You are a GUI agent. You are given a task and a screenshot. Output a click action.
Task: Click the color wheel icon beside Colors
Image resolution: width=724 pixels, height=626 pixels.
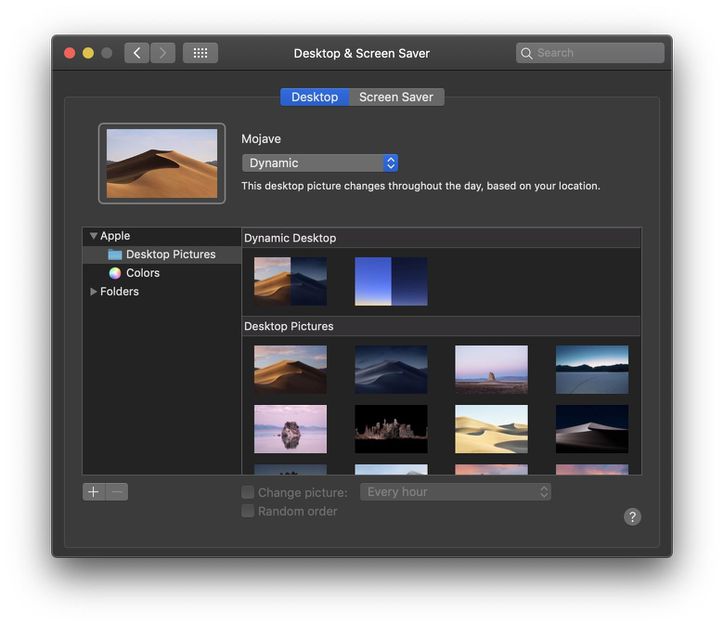115,273
